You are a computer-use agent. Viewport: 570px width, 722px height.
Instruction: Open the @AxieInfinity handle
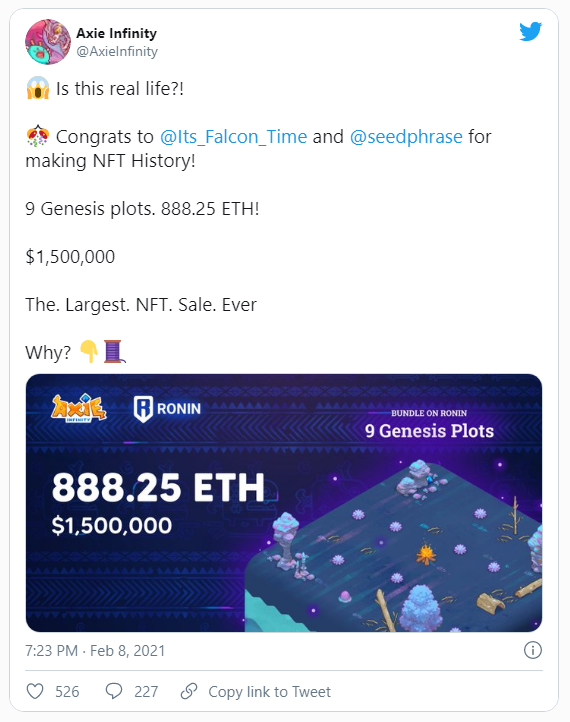click(x=117, y=51)
